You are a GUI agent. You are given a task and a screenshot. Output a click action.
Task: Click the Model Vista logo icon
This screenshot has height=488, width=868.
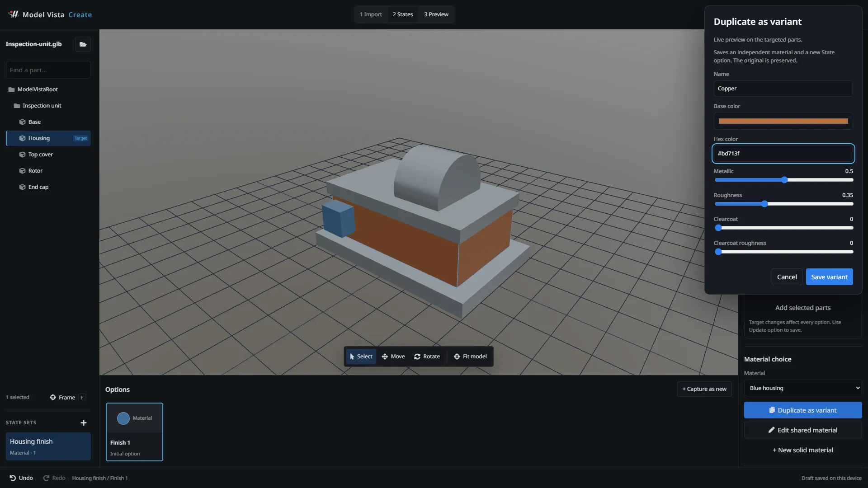(x=14, y=14)
